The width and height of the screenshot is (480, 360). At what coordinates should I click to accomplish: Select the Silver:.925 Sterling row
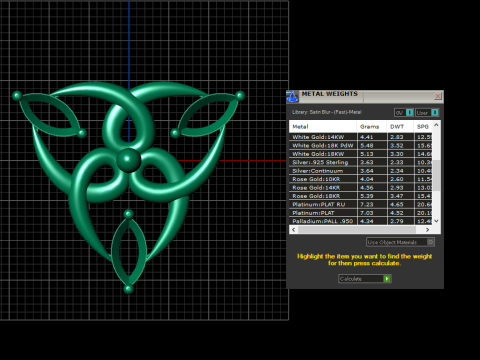point(361,162)
